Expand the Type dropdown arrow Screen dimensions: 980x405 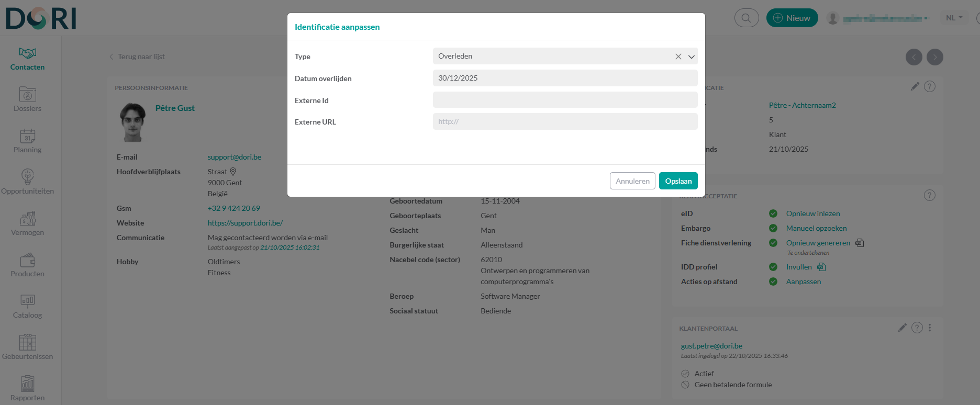[691, 57]
